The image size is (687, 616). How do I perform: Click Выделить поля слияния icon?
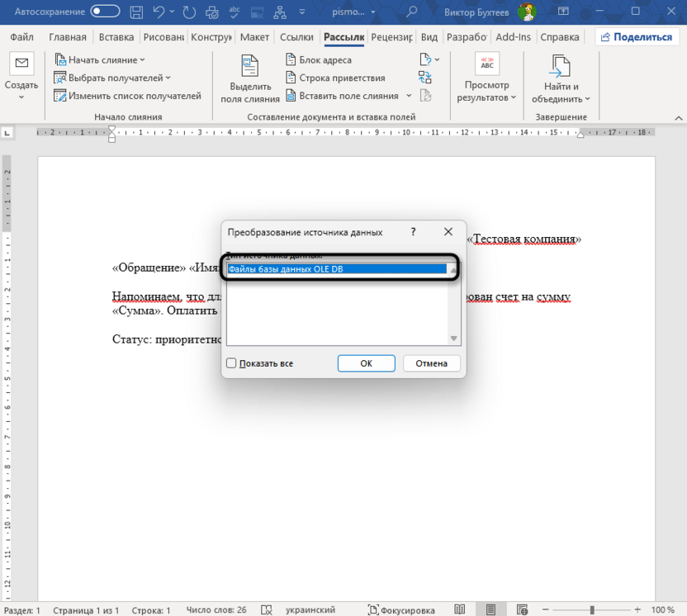click(x=249, y=66)
